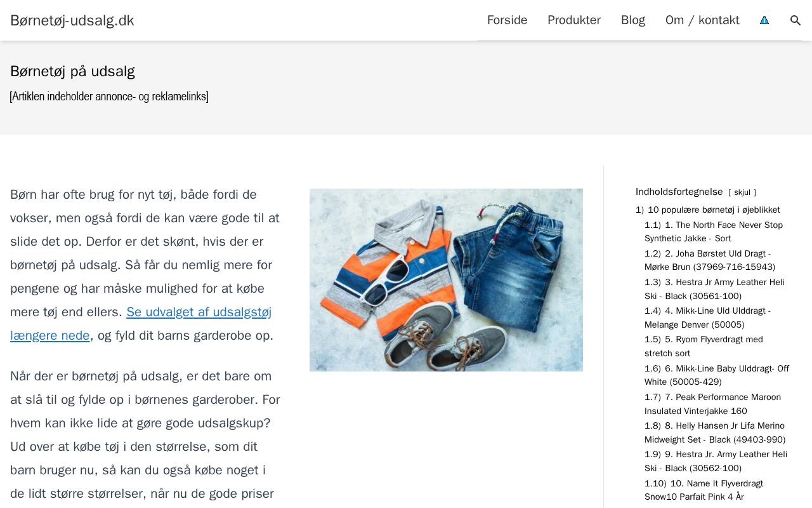Click the children's clothing photo
Screen dimensions: 812x508
(x=446, y=280)
